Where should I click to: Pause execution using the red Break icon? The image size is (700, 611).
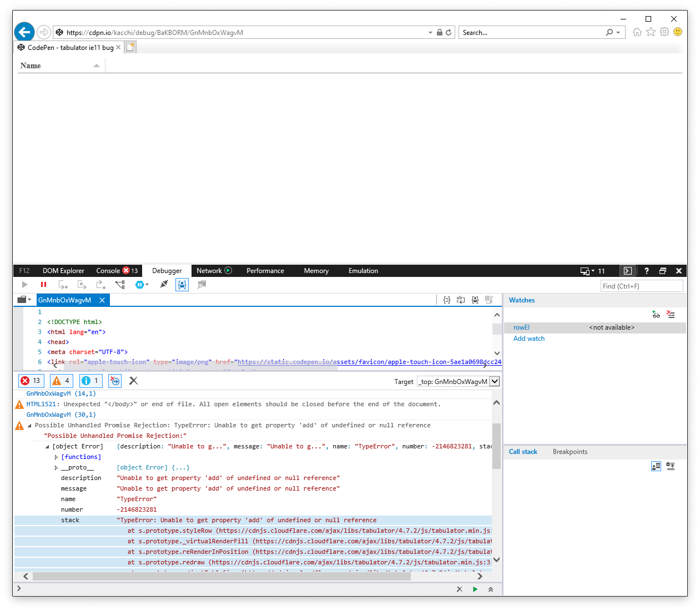[43, 284]
